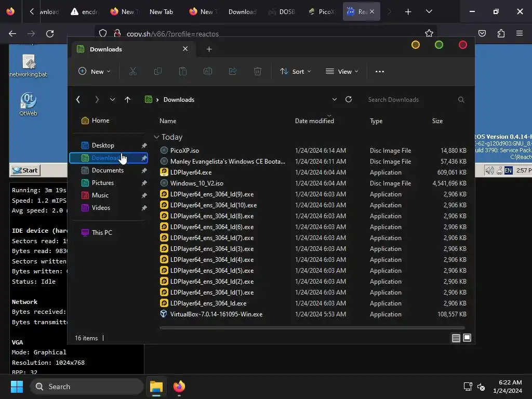The height and width of the screenshot is (399, 532).
Task: Go back in Explorer navigation
Action: 78,99
